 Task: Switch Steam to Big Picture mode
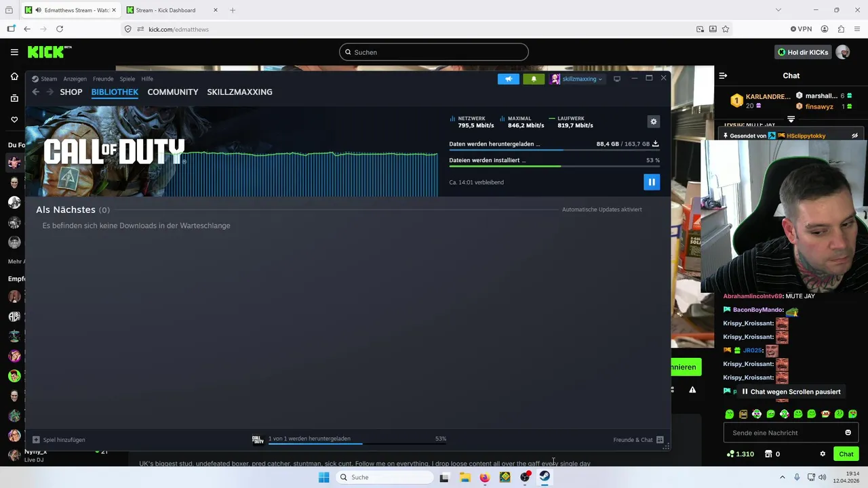click(x=616, y=79)
